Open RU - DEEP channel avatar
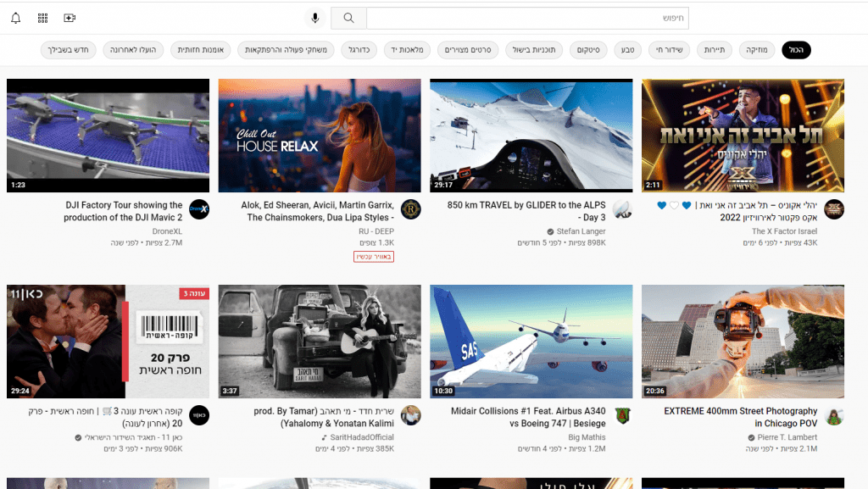Image resolution: width=868 pixels, height=489 pixels. (x=410, y=209)
